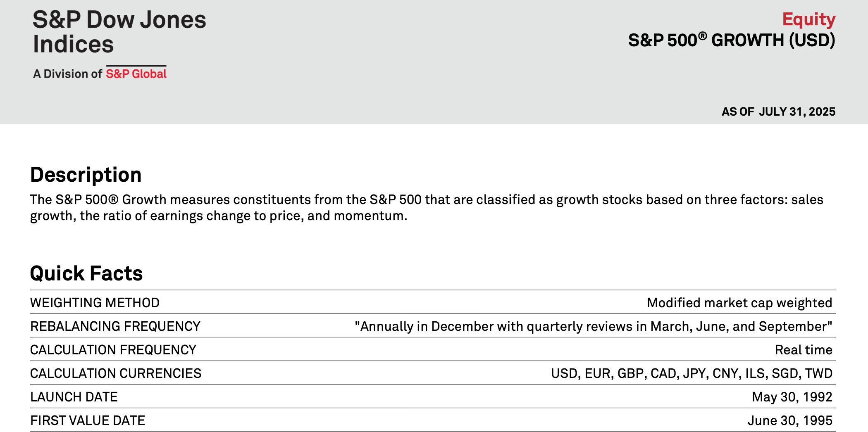Select the CALCULATION FREQUENCY label

click(113, 350)
